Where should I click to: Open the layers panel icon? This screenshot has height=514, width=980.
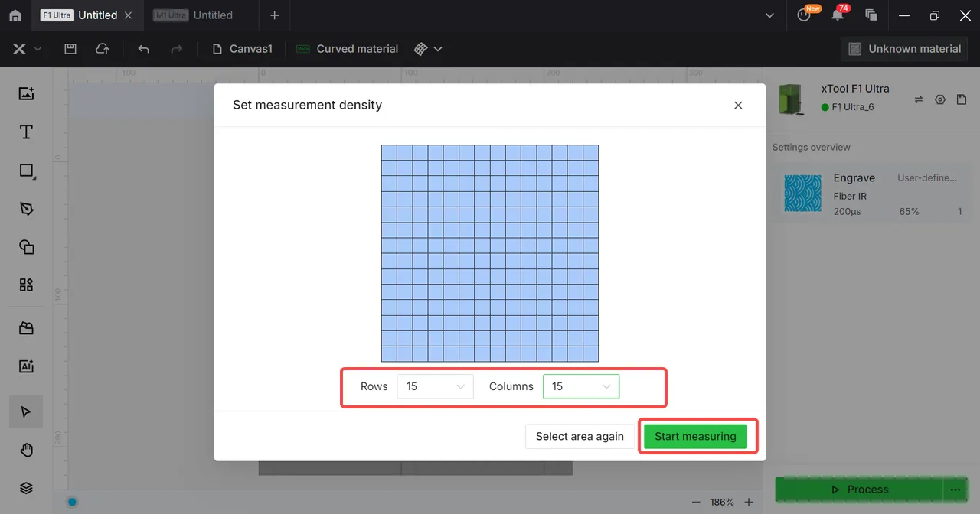(26, 488)
